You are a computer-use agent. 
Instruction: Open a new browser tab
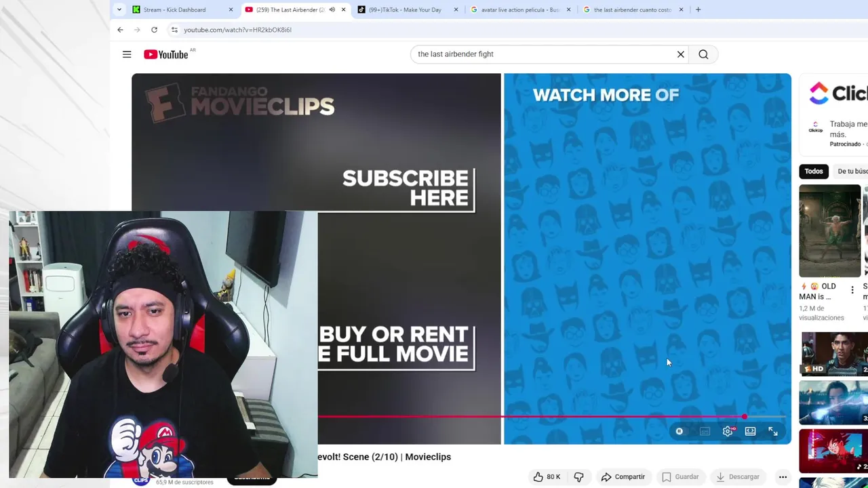point(698,9)
